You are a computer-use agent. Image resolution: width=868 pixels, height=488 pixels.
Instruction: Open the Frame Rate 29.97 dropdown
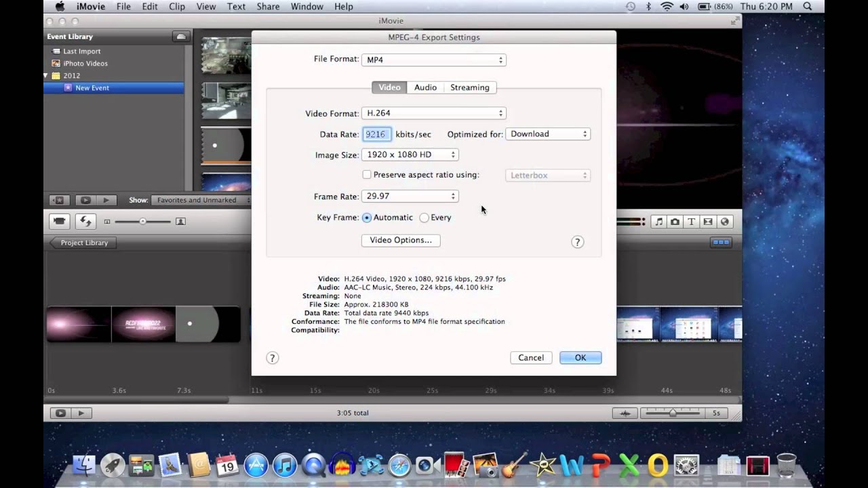point(410,196)
